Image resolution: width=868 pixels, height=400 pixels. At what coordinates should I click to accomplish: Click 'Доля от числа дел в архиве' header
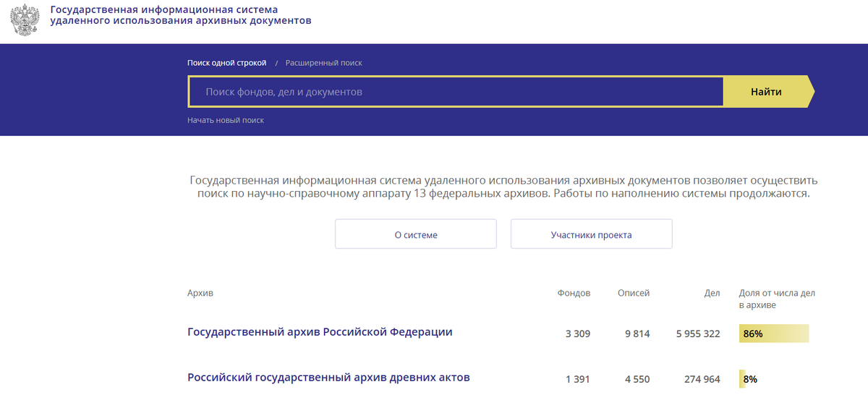pos(777,299)
